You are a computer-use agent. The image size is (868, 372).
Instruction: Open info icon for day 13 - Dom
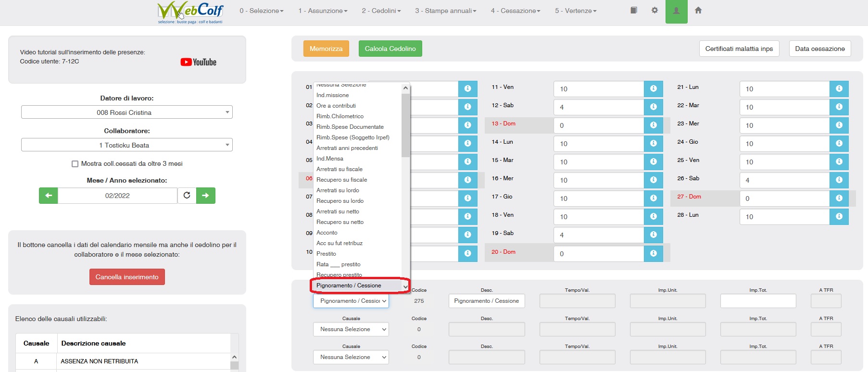click(x=653, y=125)
